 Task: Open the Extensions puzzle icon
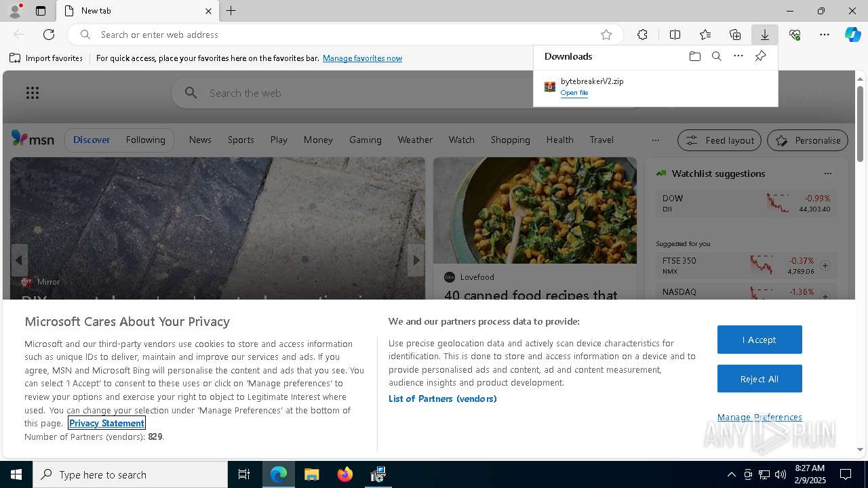click(642, 35)
